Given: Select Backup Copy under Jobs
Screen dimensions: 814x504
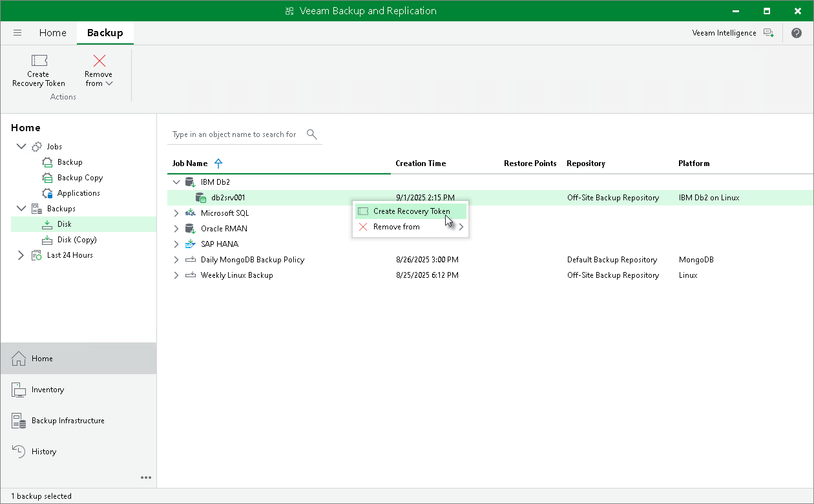Looking at the screenshot, I should [80, 178].
